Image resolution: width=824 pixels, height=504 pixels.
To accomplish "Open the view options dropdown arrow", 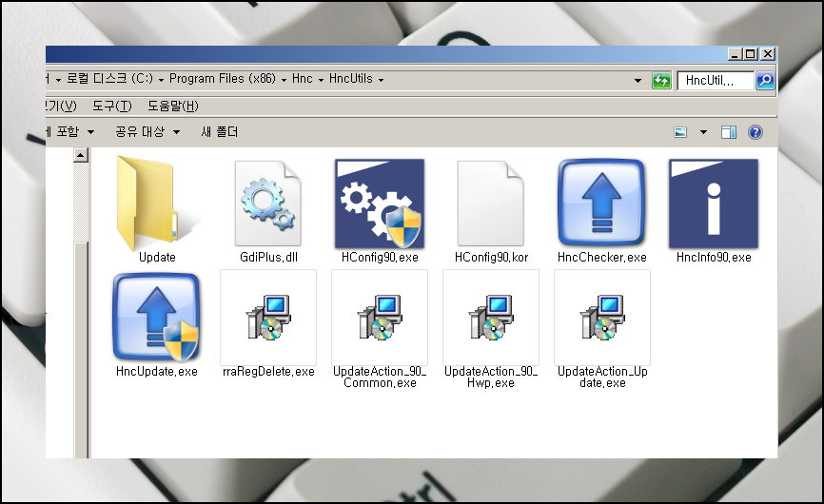I will point(703,132).
